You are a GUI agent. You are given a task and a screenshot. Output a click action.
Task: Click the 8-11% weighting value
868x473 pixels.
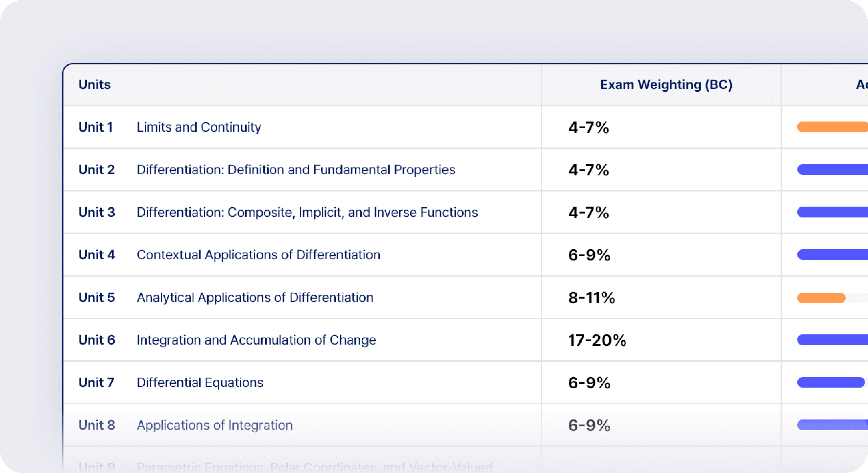pyautogui.click(x=591, y=298)
